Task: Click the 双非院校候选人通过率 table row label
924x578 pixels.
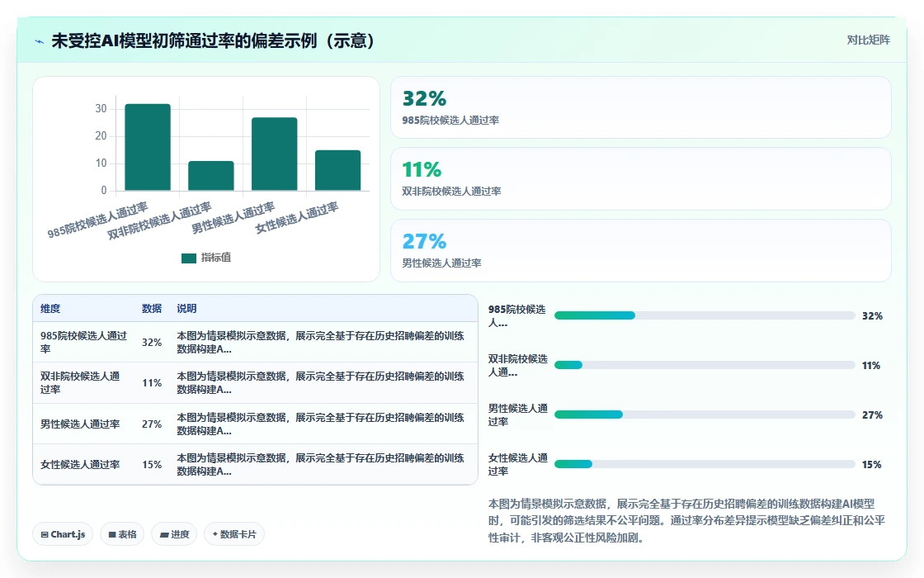Action: 80,383
